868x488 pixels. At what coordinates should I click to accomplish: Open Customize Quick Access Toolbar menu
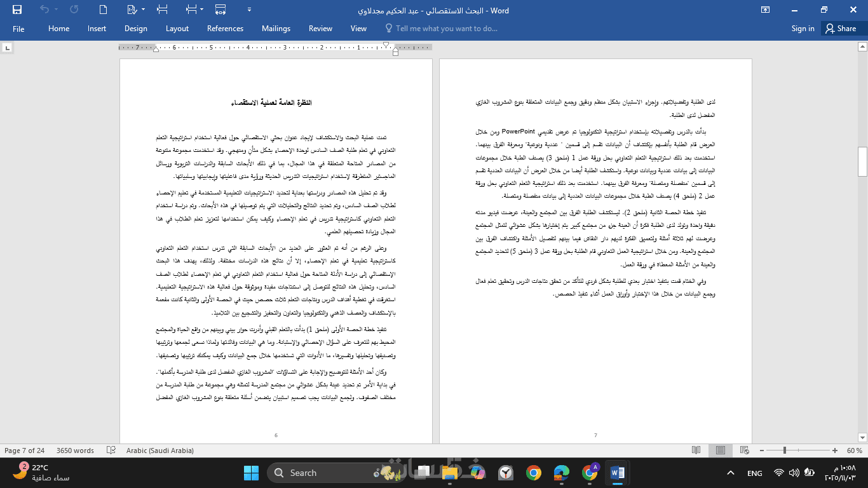248,10
